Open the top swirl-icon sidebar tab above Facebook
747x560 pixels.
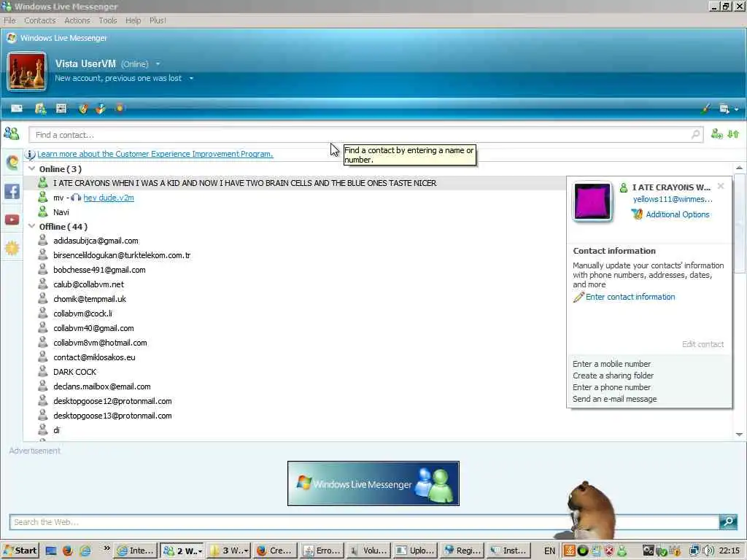(12, 163)
